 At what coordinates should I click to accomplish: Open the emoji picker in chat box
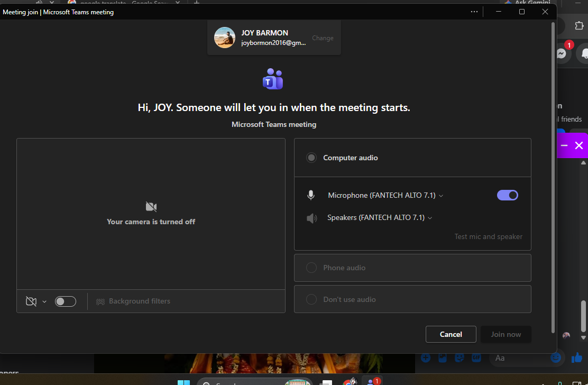556,357
